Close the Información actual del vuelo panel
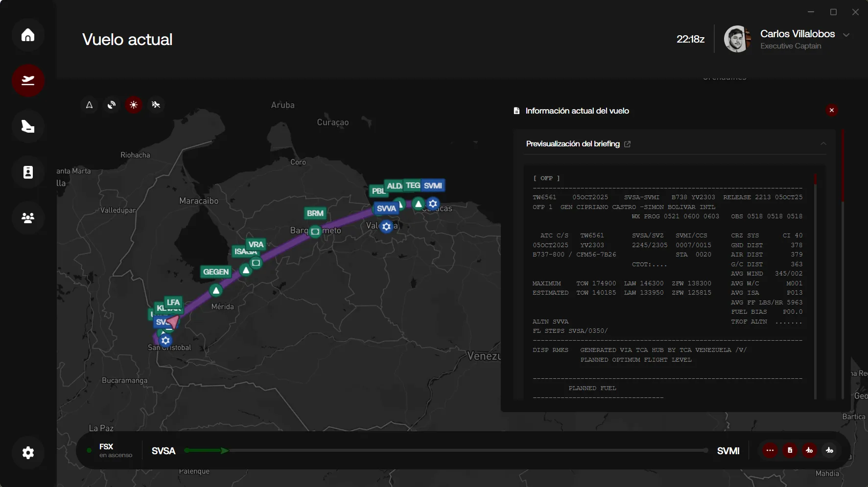Image resolution: width=868 pixels, height=487 pixels. point(831,110)
